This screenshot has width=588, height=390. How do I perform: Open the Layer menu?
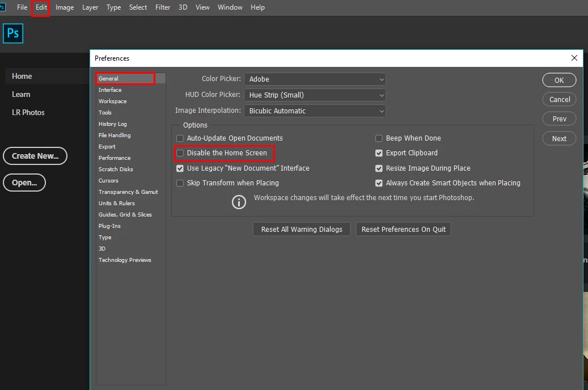90,7
